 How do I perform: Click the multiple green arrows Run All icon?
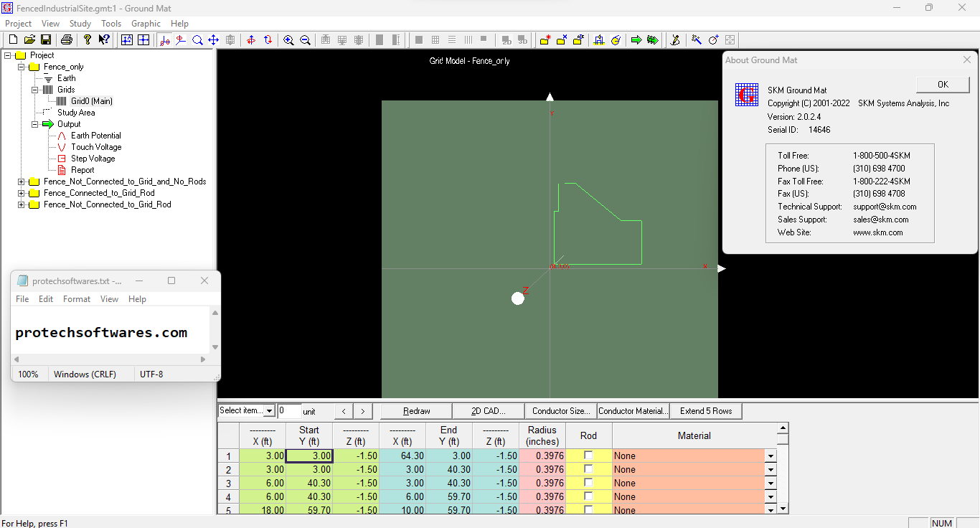pos(653,40)
